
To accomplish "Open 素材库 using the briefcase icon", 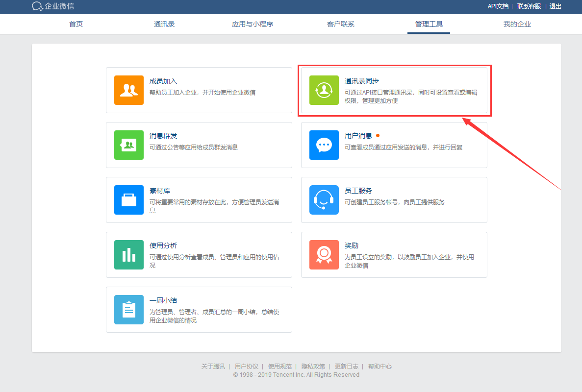I will (x=128, y=200).
